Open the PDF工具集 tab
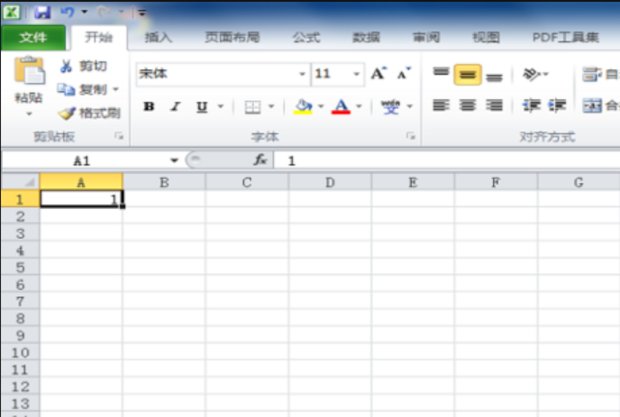 point(565,38)
